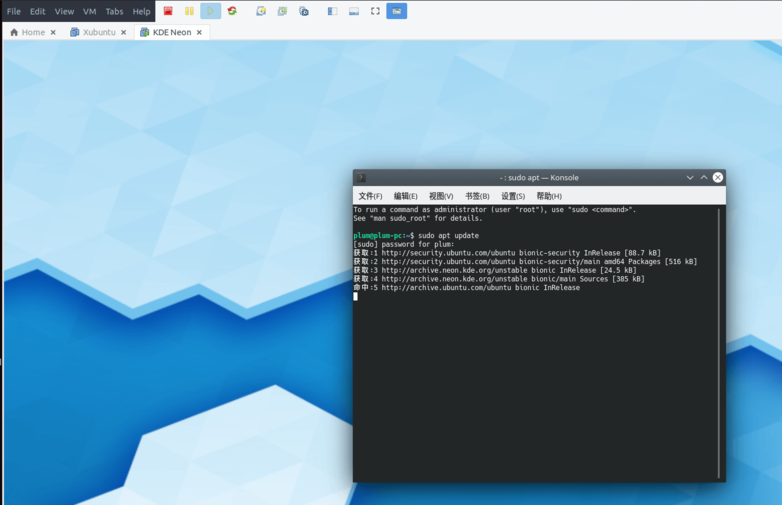Enter full screen mode
The height and width of the screenshot is (505, 782).
point(375,11)
